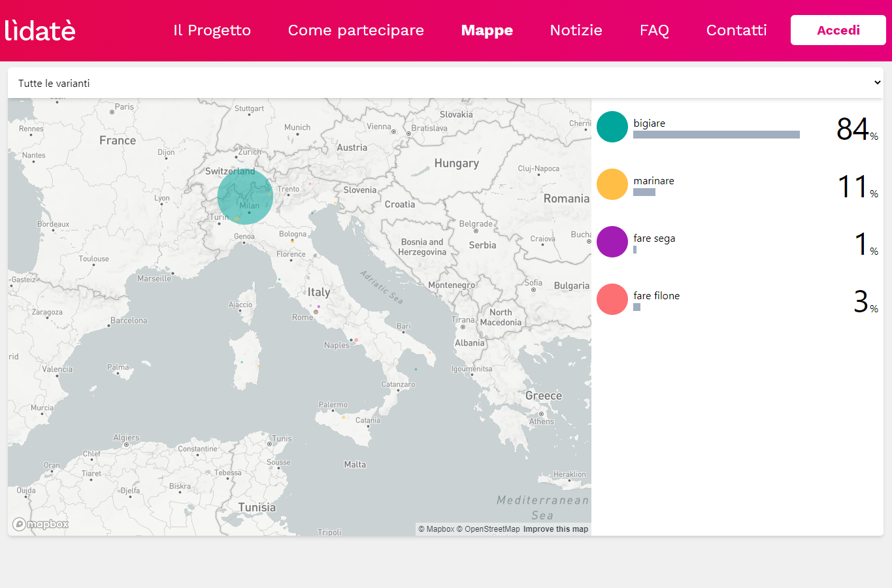Select the large teal bubble near Milan

245,197
